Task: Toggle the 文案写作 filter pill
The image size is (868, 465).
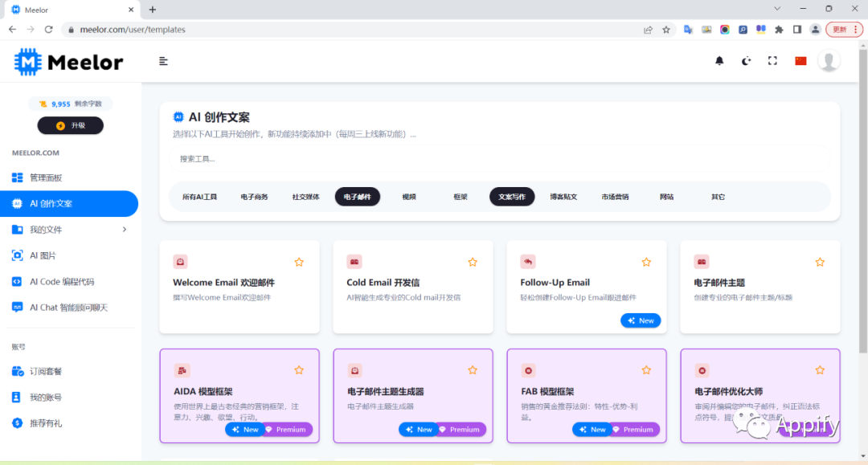Action: click(512, 197)
